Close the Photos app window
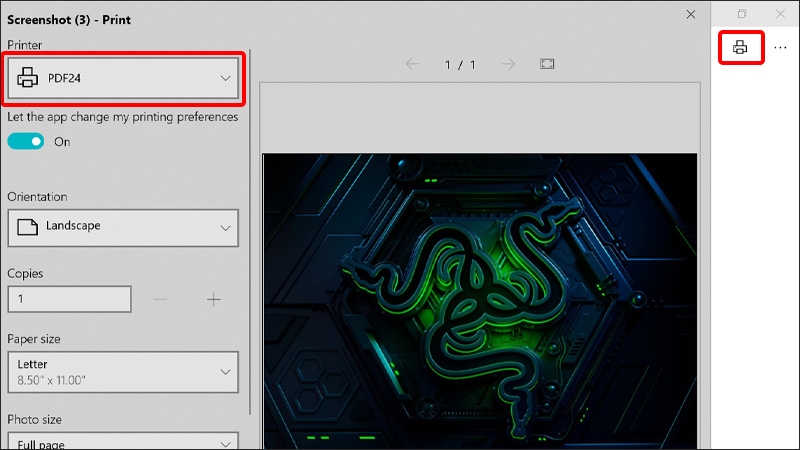The image size is (800, 450). pos(781,14)
